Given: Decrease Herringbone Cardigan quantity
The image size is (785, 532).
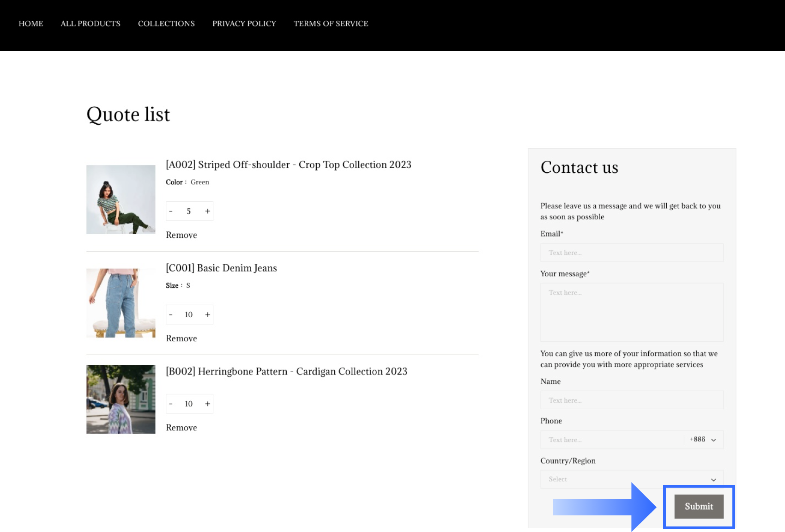Looking at the screenshot, I should pyautogui.click(x=171, y=404).
